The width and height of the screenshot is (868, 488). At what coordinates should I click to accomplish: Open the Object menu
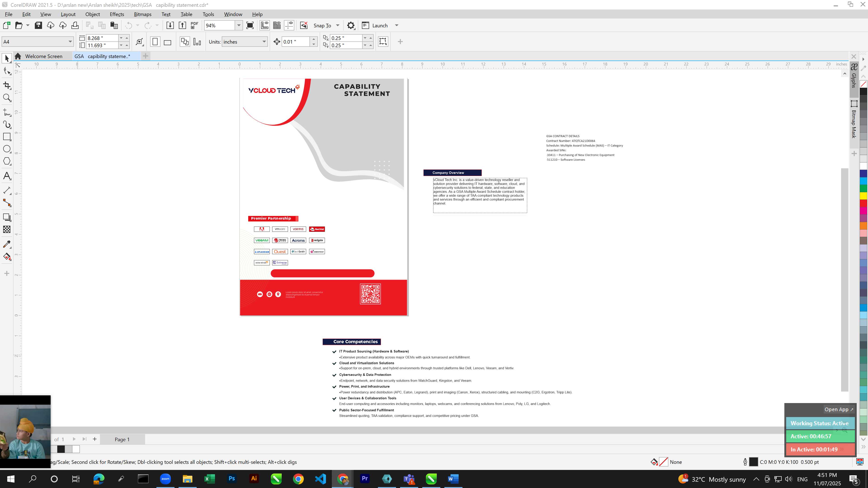[x=93, y=14]
